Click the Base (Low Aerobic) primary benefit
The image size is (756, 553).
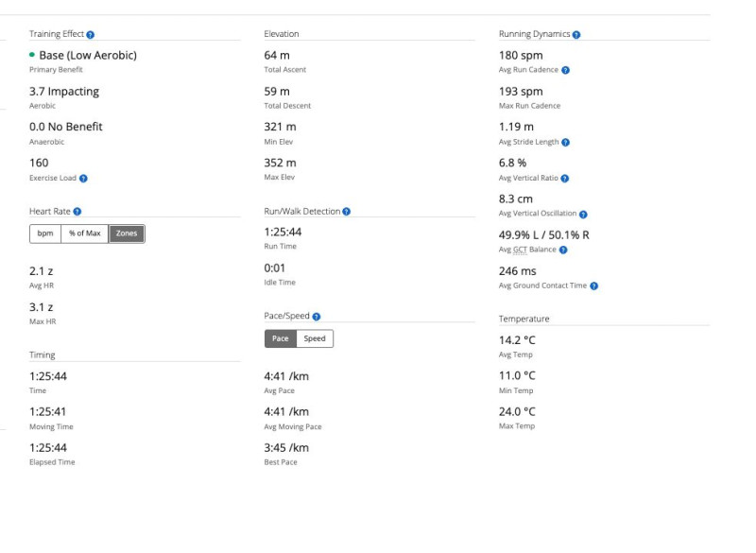87,56
